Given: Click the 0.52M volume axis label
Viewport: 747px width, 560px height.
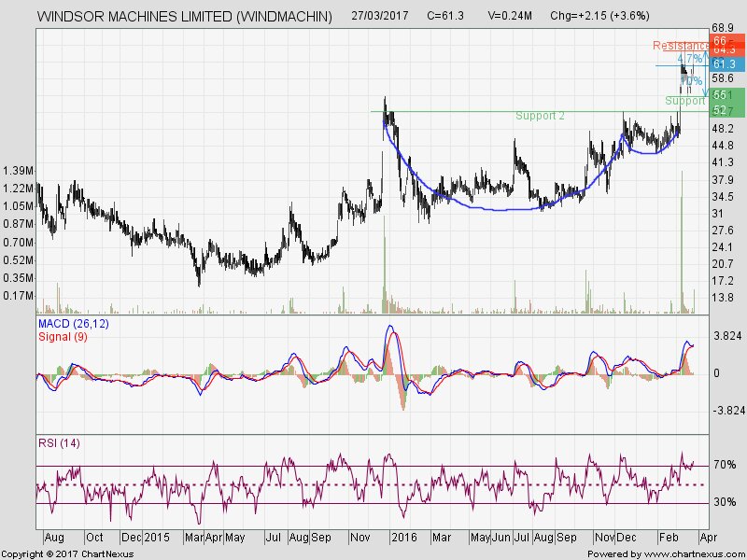Looking at the screenshot, I should [x=18, y=260].
